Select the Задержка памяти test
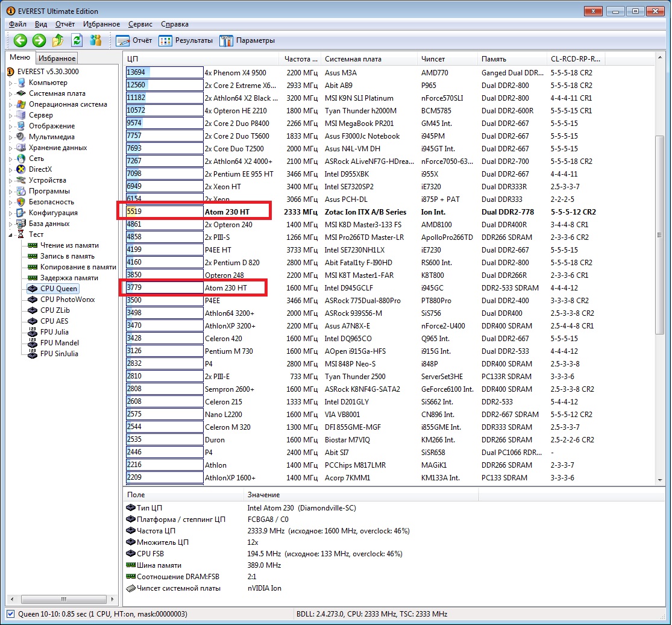Screen dimensions: 672x625 click(69, 278)
